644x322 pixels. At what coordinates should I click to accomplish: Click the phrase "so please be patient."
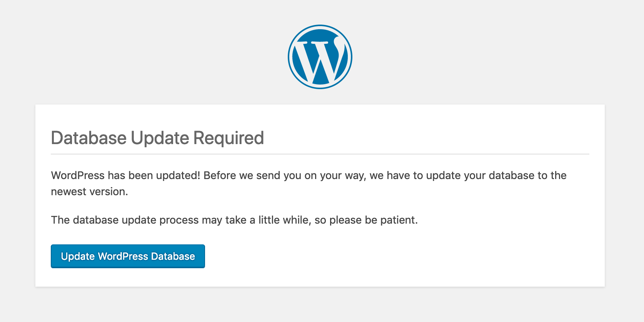366,220
